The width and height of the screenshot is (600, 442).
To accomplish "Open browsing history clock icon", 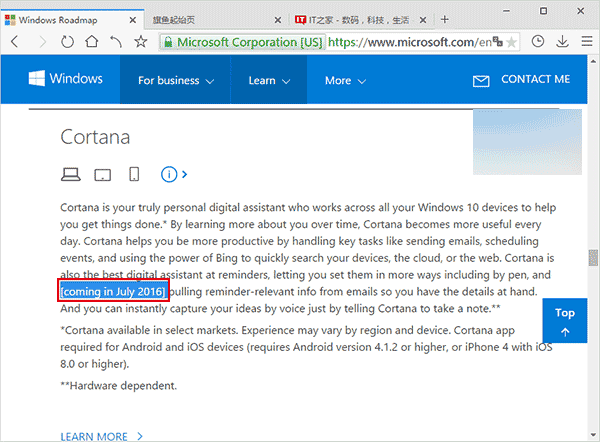I will (x=538, y=41).
